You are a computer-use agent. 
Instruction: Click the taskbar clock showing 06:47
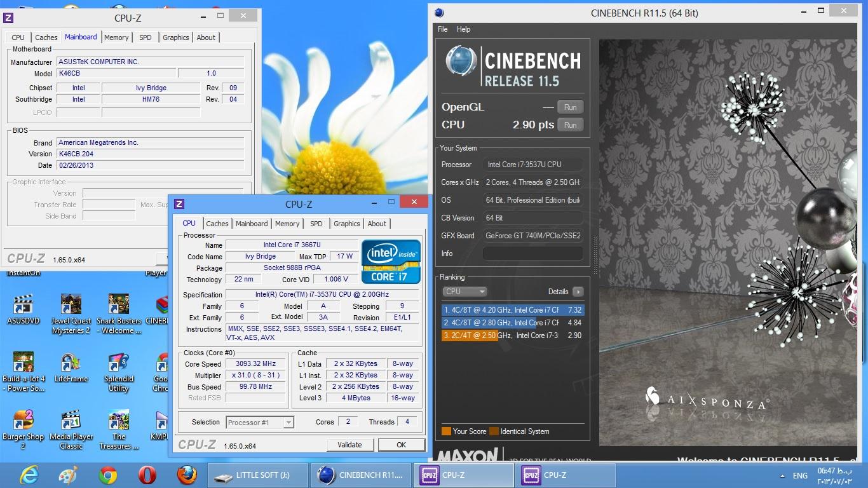(x=835, y=475)
